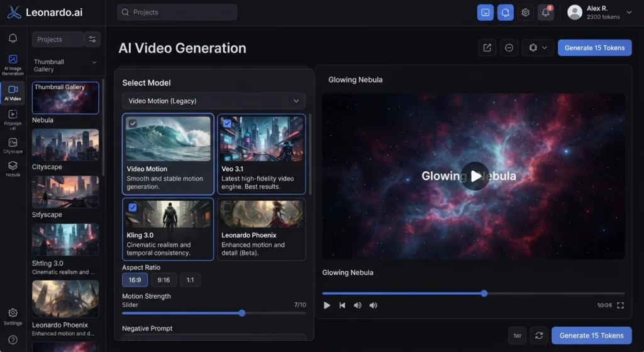Adjust the Motion Strength slider handle
Screen dimensions: 644x352
[x=242, y=313]
